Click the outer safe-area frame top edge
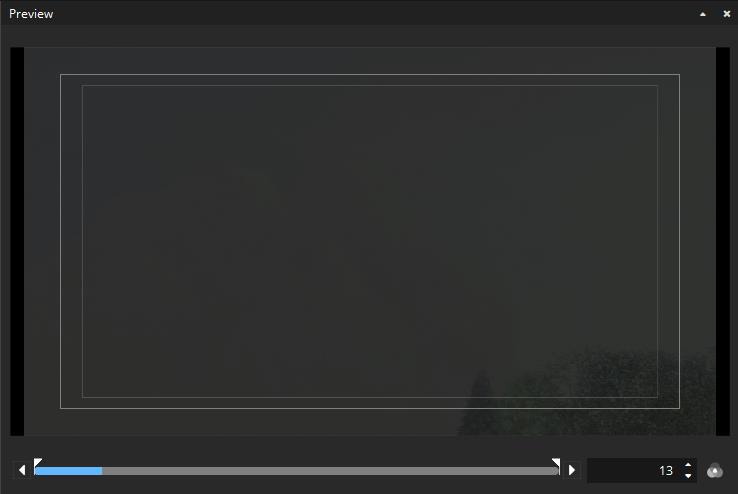 [370, 74]
